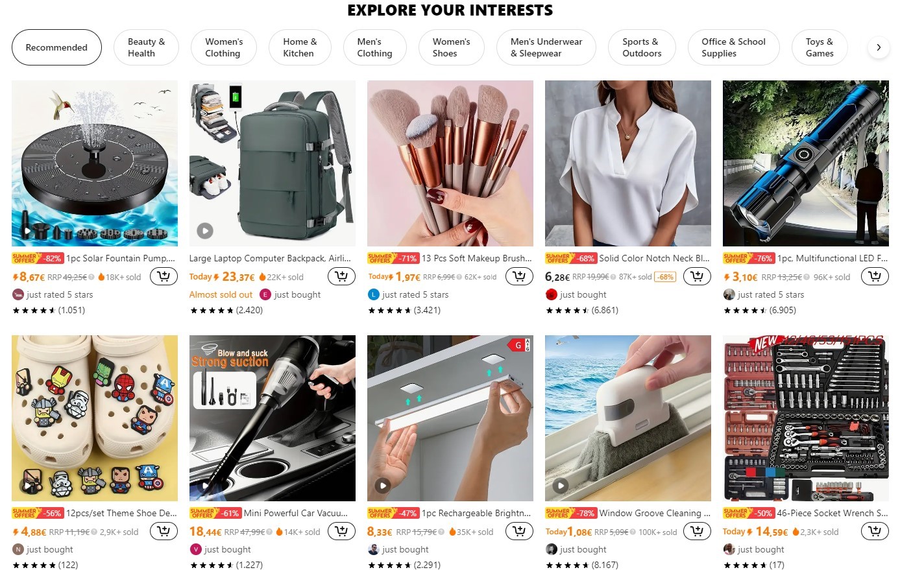The image size is (924, 570).
Task: Add 13 Pcs Makeup Brush to cart
Action: click(519, 277)
